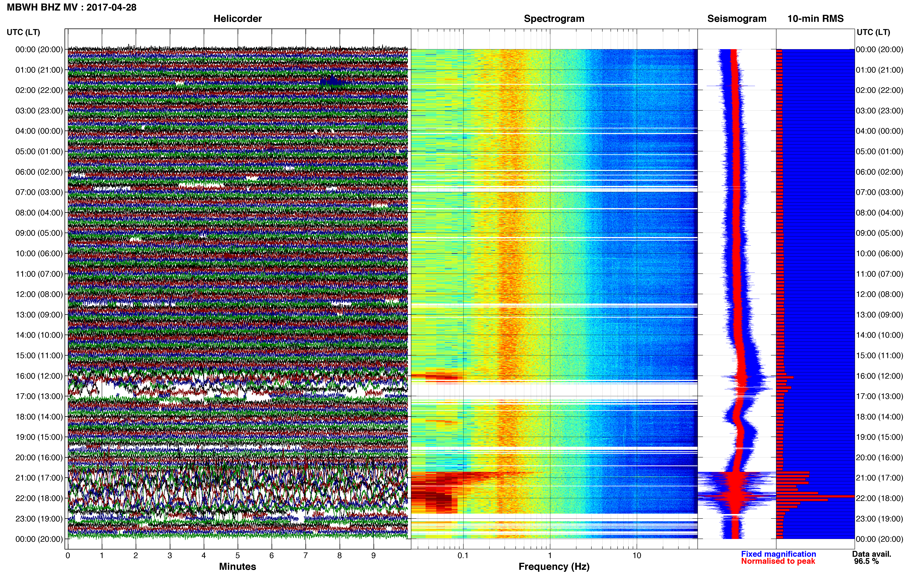Click the 10 tick on the frequency axis
Image resolution: width=924 pixels, height=578 pixels.
click(637, 555)
